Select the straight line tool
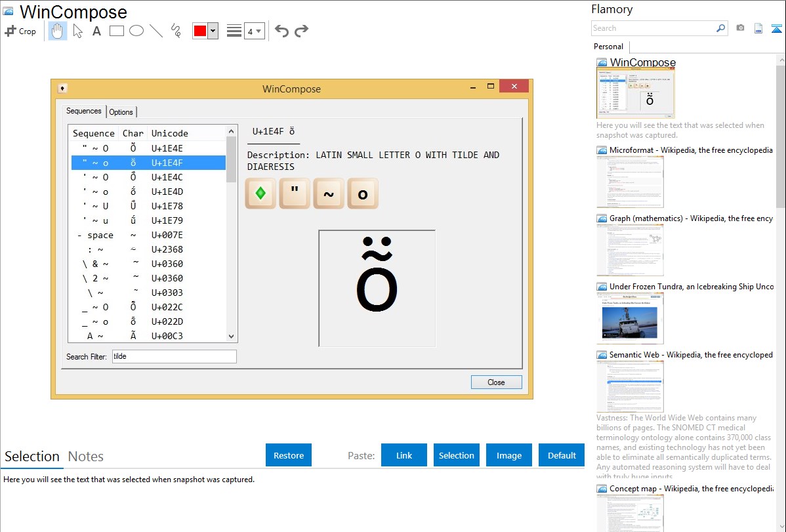The image size is (786, 532). (156, 31)
